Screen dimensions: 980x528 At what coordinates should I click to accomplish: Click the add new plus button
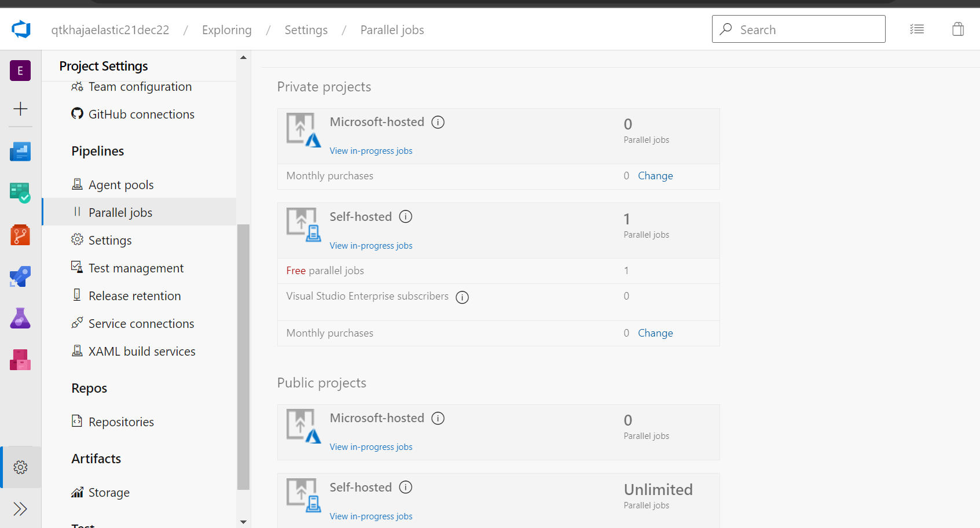pyautogui.click(x=20, y=109)
